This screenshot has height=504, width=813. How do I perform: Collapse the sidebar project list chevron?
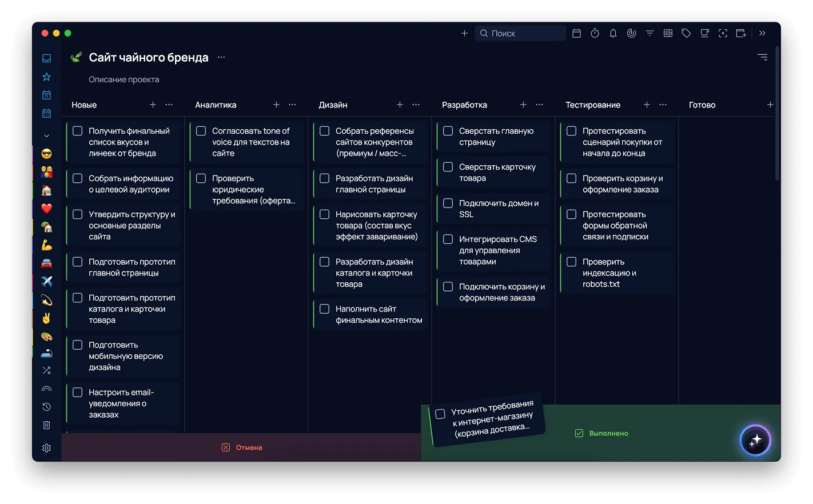click(47, 136)
